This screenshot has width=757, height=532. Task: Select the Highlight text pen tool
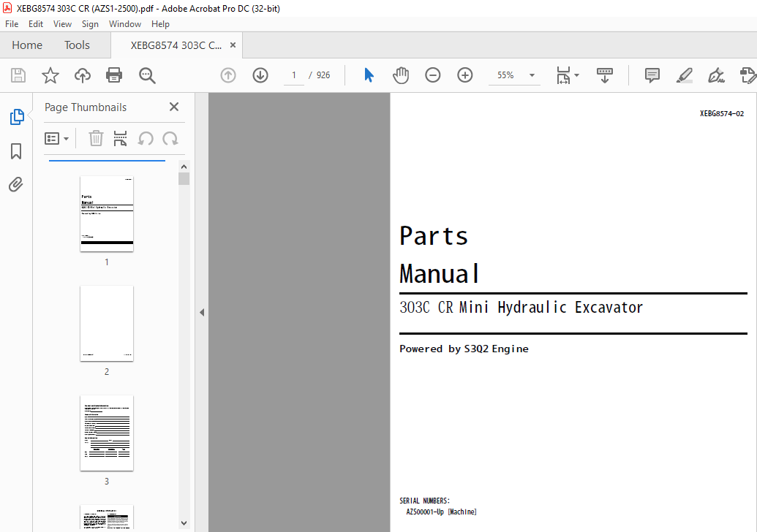(684, 75)
